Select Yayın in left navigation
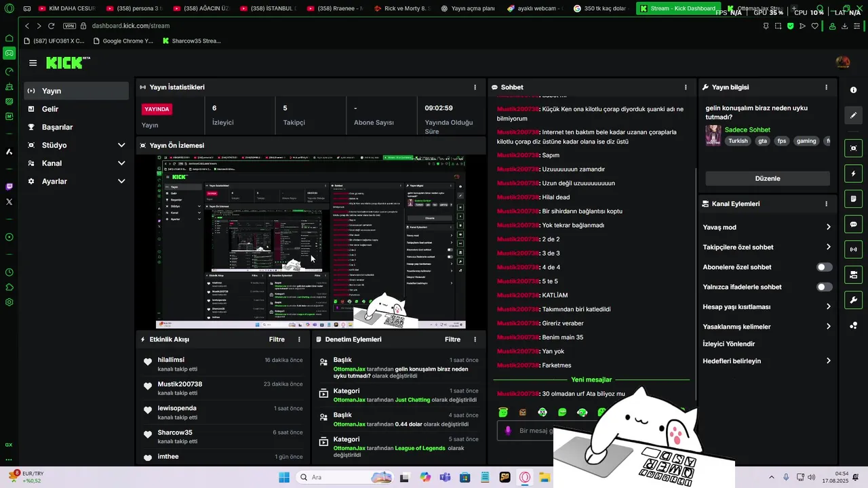This screenshot has height=488, width=868. (77, 91)
